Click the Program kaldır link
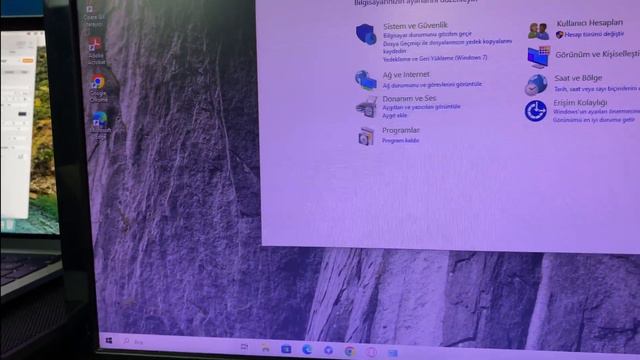The width and height of the screenshot is (640, 360). (400, 140)
